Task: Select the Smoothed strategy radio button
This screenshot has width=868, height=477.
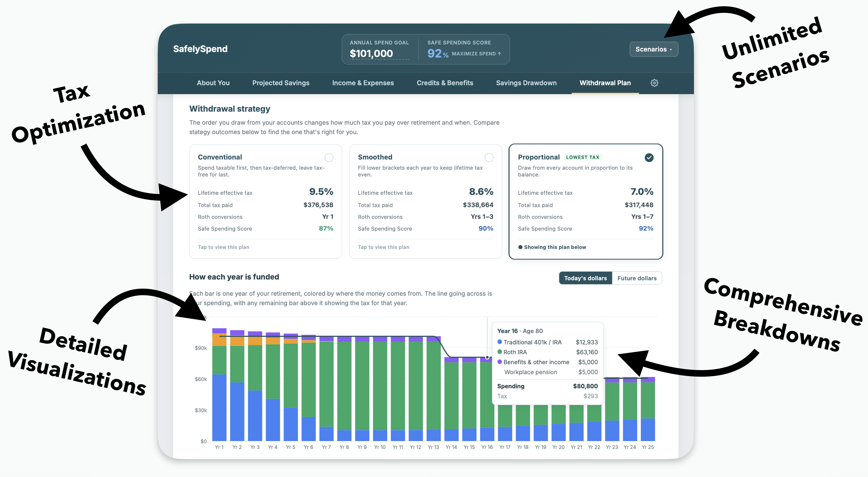Action: (489, 157)
